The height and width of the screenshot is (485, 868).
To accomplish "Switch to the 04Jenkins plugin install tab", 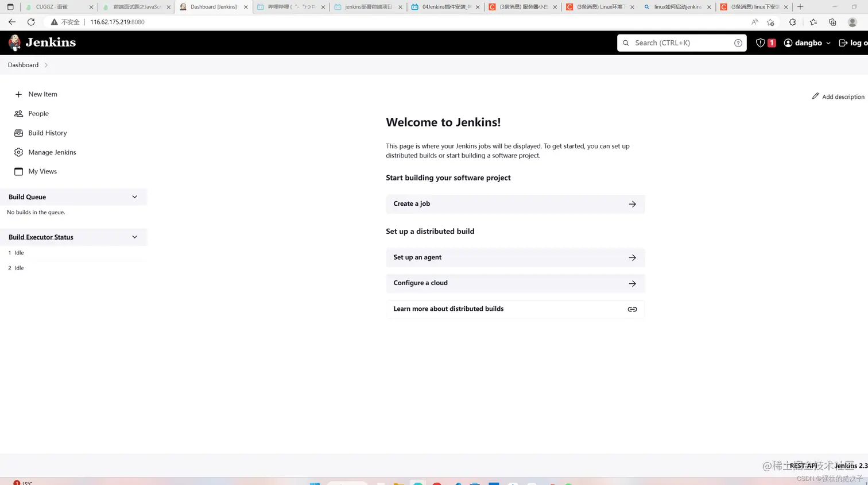I will [x=445, y=7].
